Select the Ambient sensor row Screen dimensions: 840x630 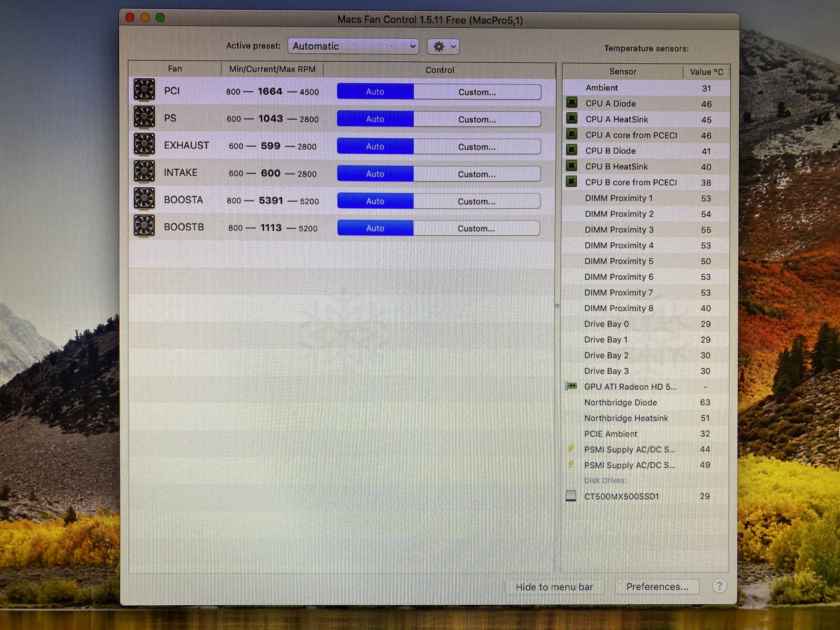click(646, 88)
